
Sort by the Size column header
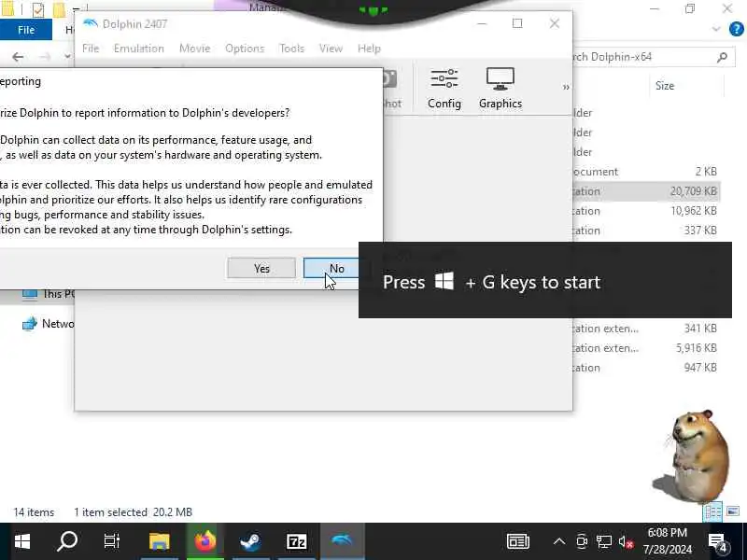[665, 86]
